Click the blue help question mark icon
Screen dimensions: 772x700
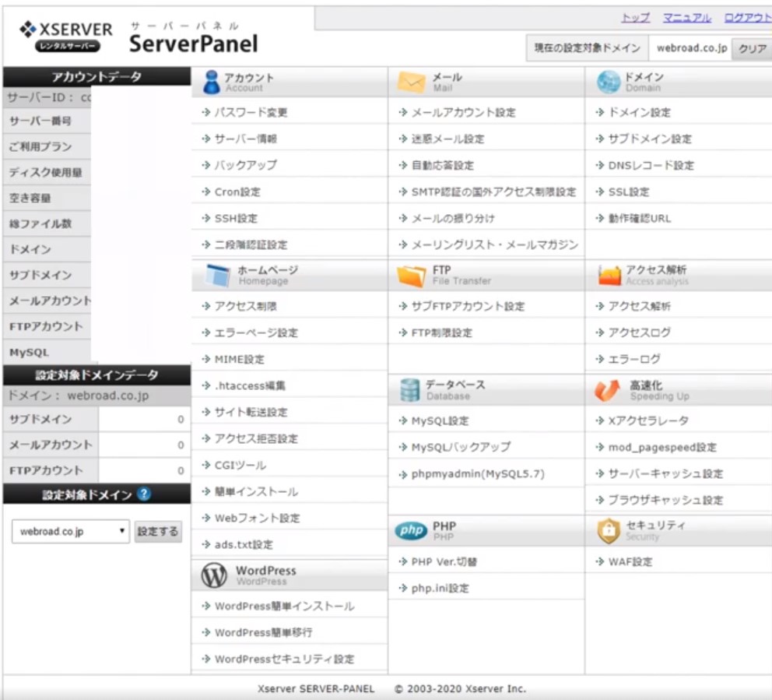(x=144, y=494)
